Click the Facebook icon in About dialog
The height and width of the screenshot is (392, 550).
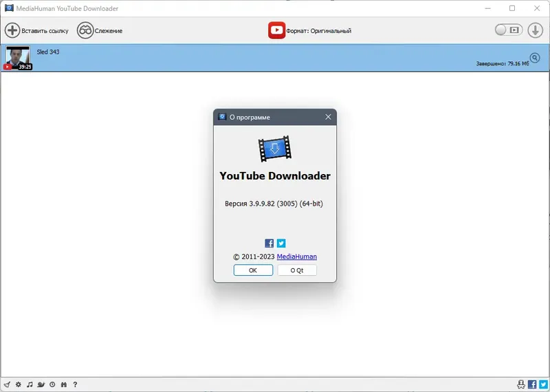click(269, 243)
